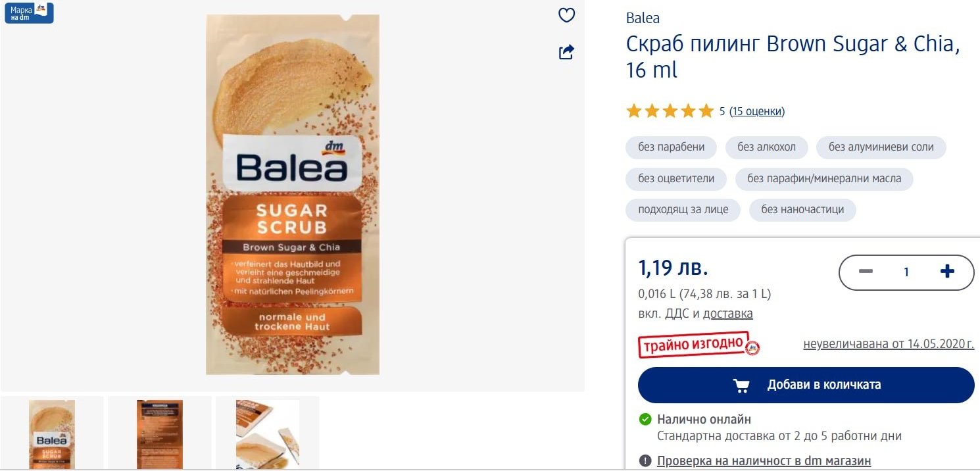Click the 'без парабени' tag
The height and width of the screenshot is (471, 980).
point(672,147)
